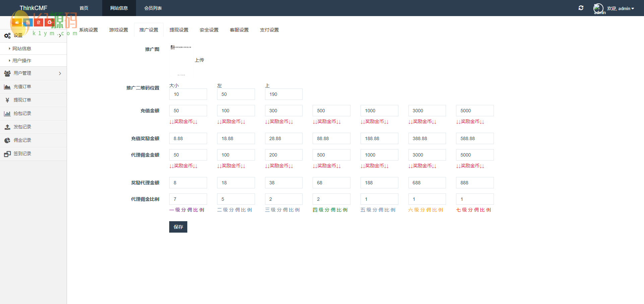Open 佣金记录 pie chart icon in sidebar
This screenshot has width=644, height=304.
pos(7,140)
